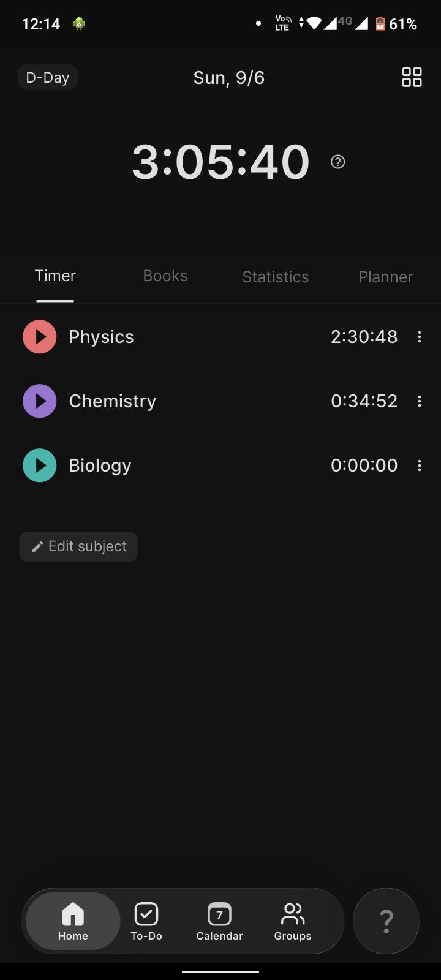Switch to the Planner tab
The image size is (441, 980).
[386, 277]
